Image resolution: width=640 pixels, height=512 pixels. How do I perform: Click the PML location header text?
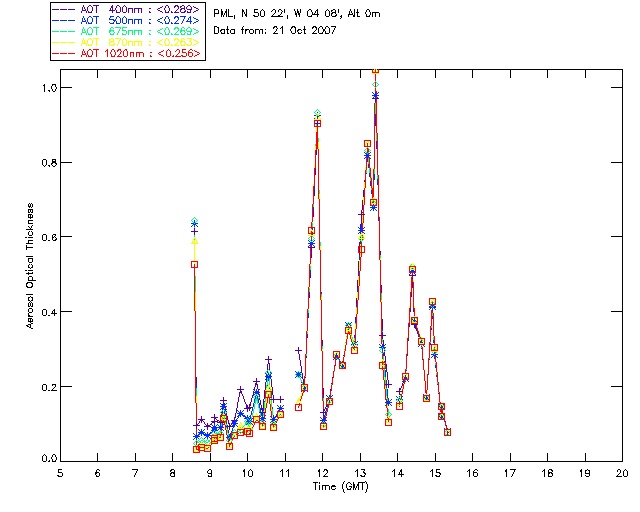(x=297, y=14)
